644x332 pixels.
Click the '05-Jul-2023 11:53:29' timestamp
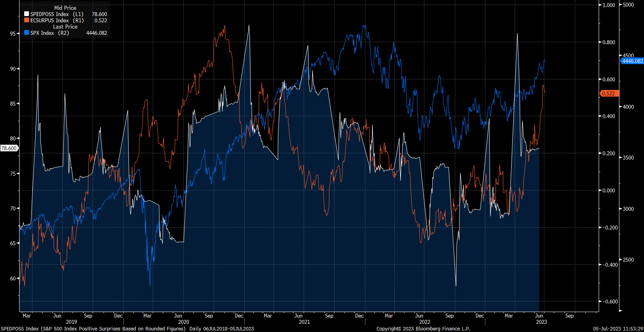pyautogui.click(x=618, y=328)
